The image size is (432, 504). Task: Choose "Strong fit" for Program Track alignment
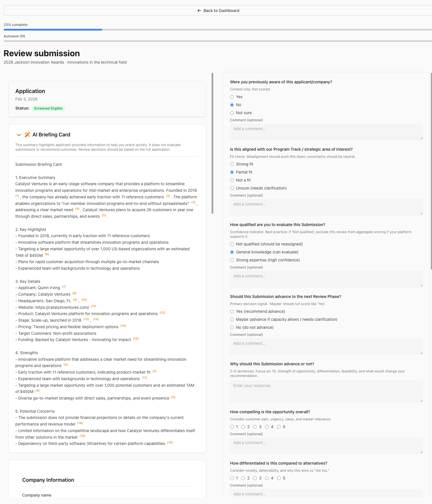coord(232,164)
